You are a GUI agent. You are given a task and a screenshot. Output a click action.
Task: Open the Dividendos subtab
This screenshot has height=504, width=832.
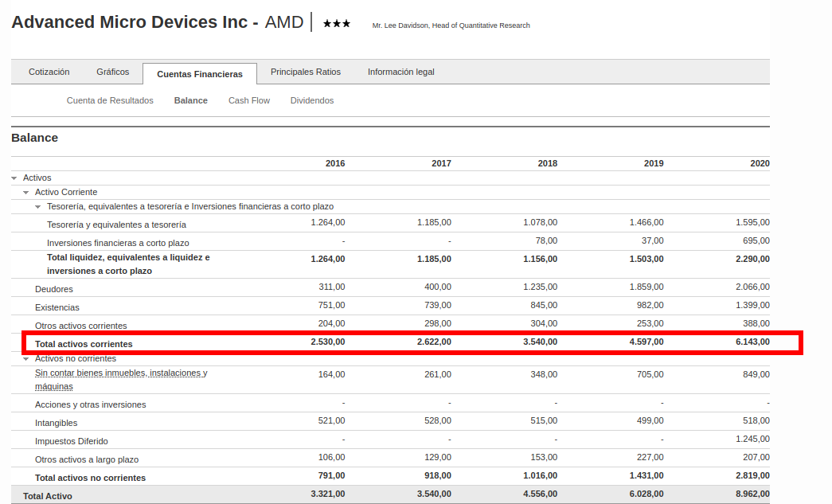point(312,100)
